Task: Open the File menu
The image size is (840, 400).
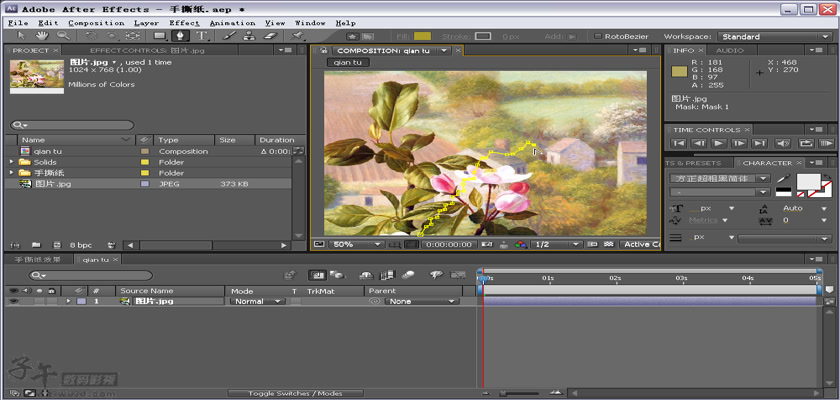Action: pyautogui.click(x=18, y=23)
